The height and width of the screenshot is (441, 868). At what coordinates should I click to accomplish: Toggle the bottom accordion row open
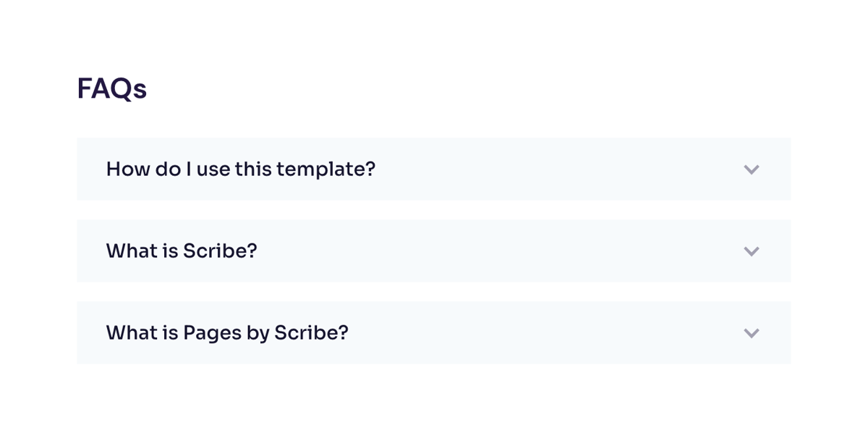434,332
